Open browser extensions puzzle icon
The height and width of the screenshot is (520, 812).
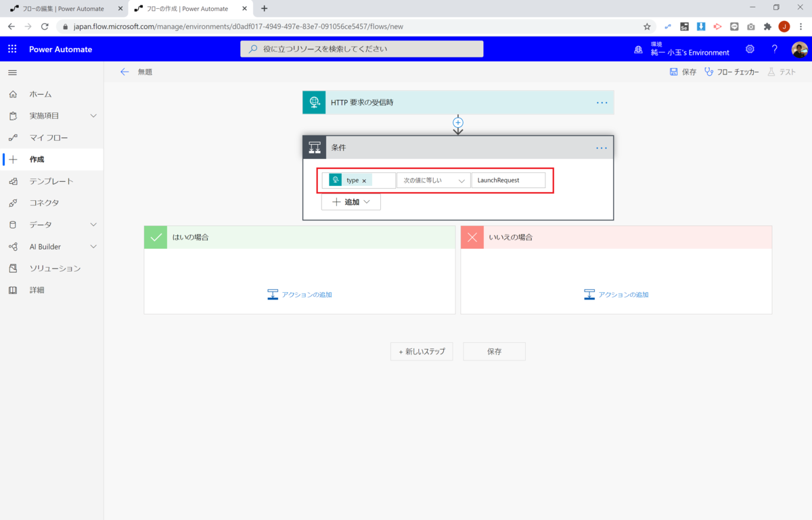coord(767,26)
